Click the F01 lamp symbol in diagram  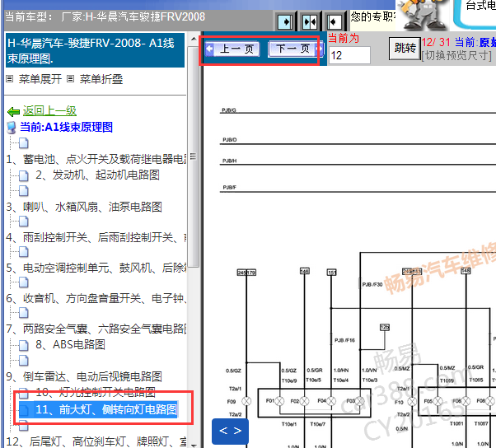point(279,401)
